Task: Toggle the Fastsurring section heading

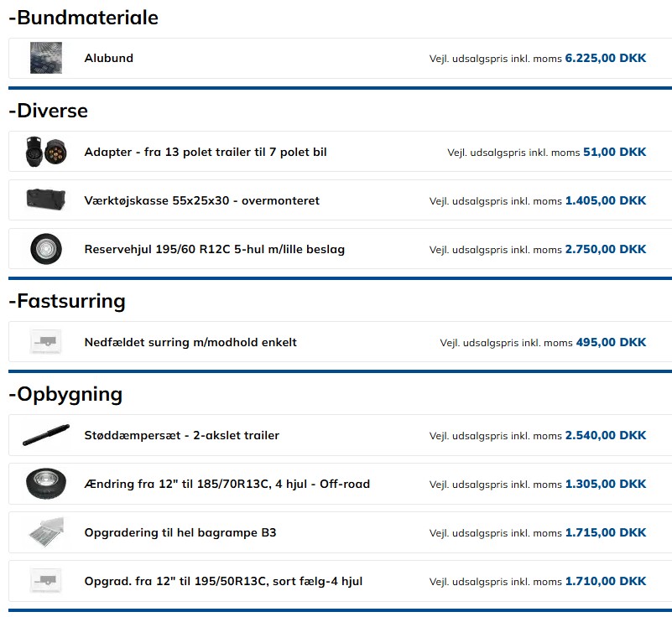Action: [x=66, y=301]
